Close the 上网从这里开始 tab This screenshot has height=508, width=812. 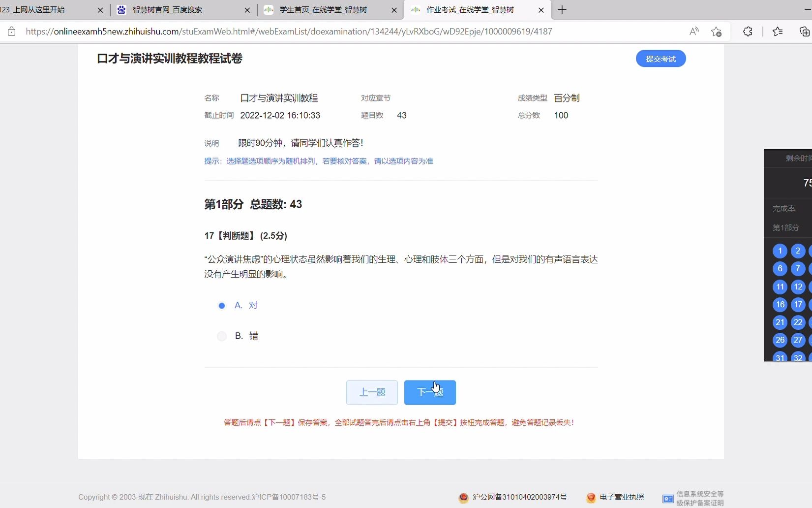(100, 10)
